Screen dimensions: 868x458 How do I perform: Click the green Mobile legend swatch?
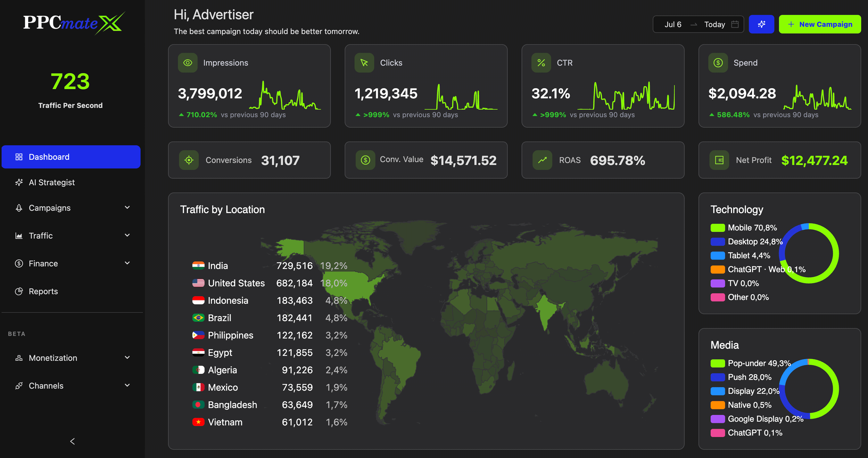click(718, 228)
